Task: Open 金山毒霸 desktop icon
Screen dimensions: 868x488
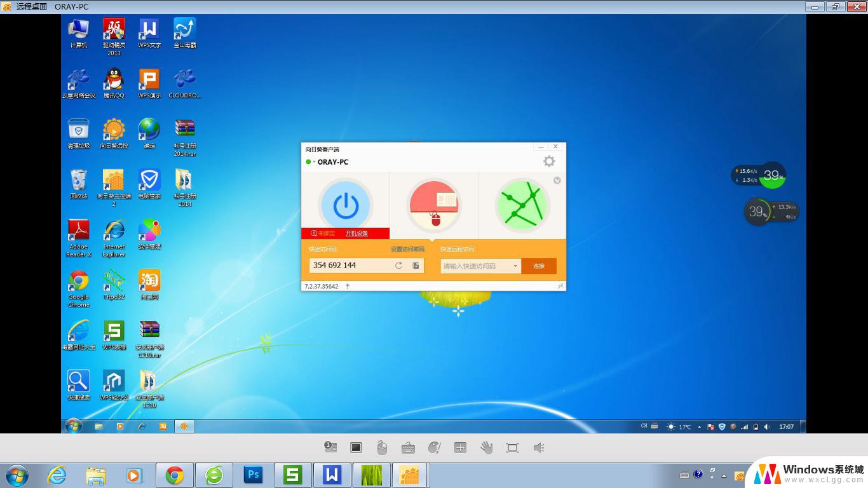Action: (x=185, y=33)
